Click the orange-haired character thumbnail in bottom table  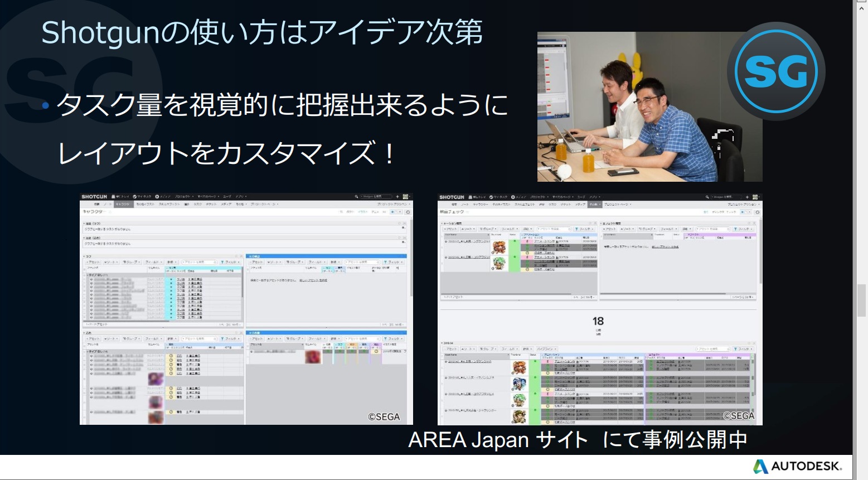[x=520, y=367]
